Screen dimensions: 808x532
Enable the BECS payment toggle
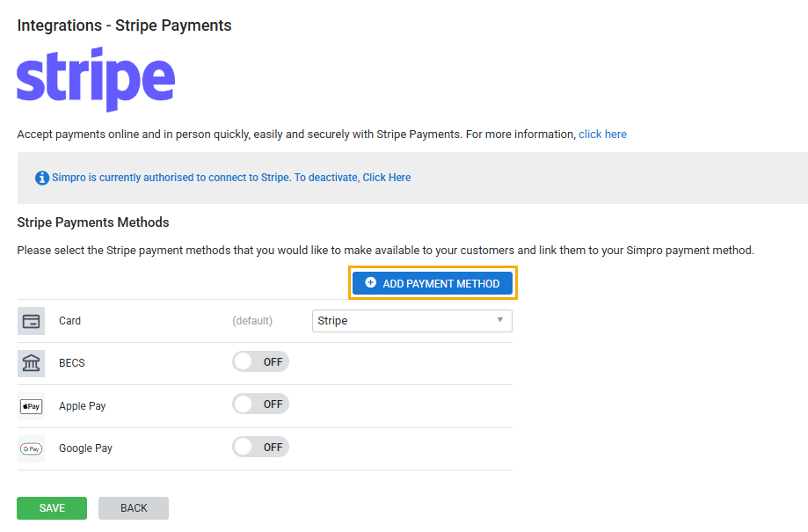[x=260, y=361]
